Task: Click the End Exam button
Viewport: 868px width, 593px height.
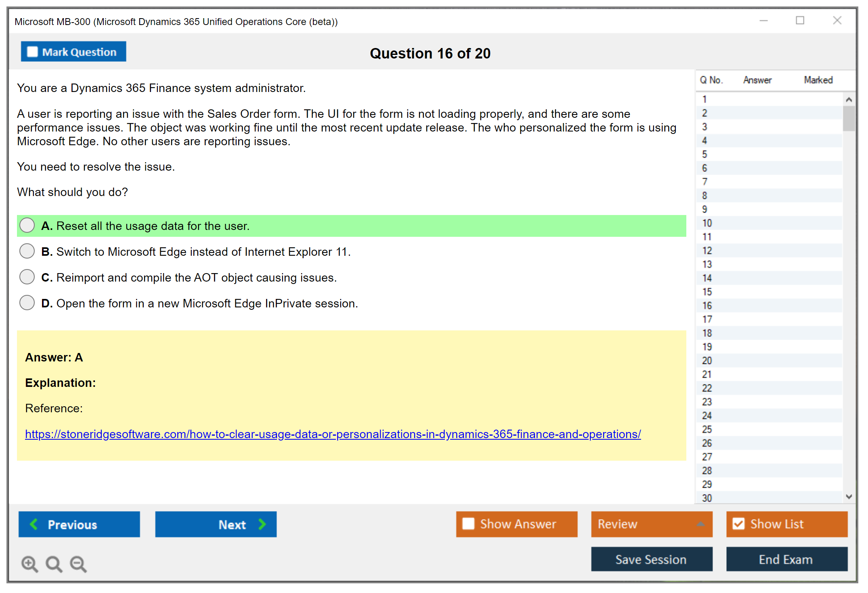Action: [786, 559]
